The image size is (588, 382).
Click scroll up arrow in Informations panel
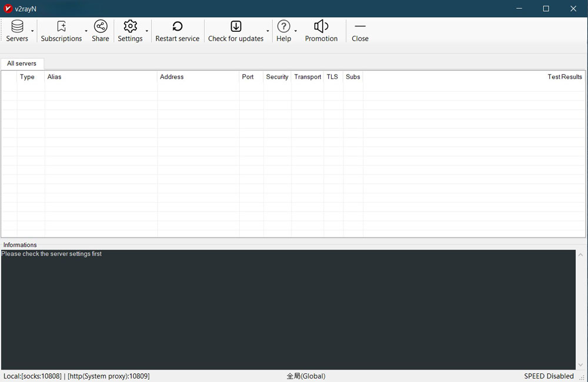coord(580,255)
